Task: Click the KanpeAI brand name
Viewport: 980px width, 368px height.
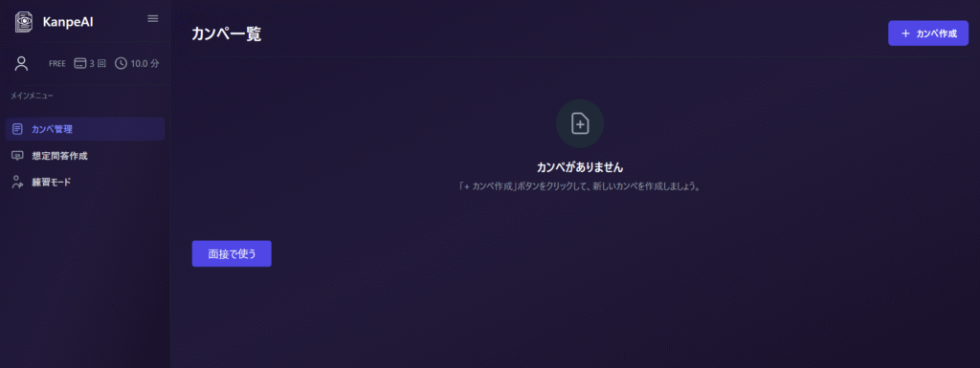Action: point(68,22)
